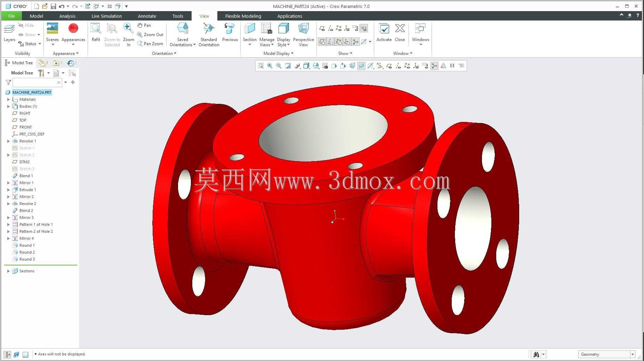Toggle view section display on graphics toolbar
This screenshot has width=644, height=361.
[x=361, y=66]
